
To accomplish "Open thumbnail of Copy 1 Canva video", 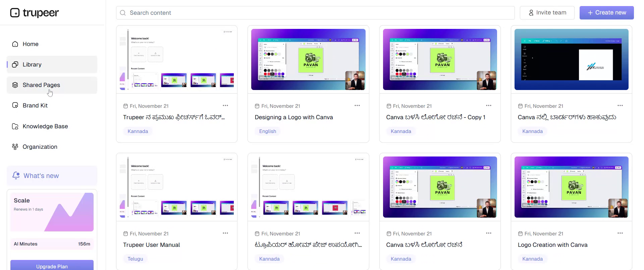I will click(x=440, y=59).
